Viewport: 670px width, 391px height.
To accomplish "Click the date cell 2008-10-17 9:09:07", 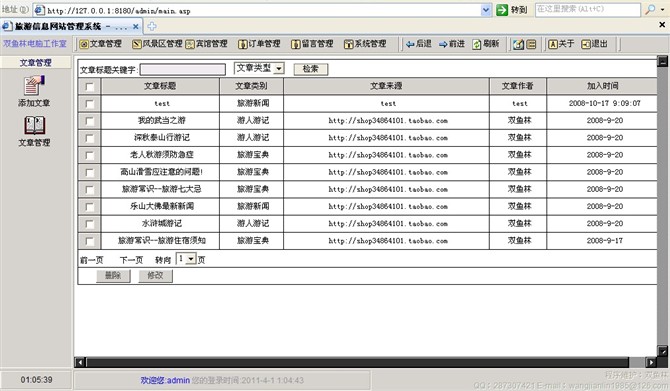I will 605,103.
